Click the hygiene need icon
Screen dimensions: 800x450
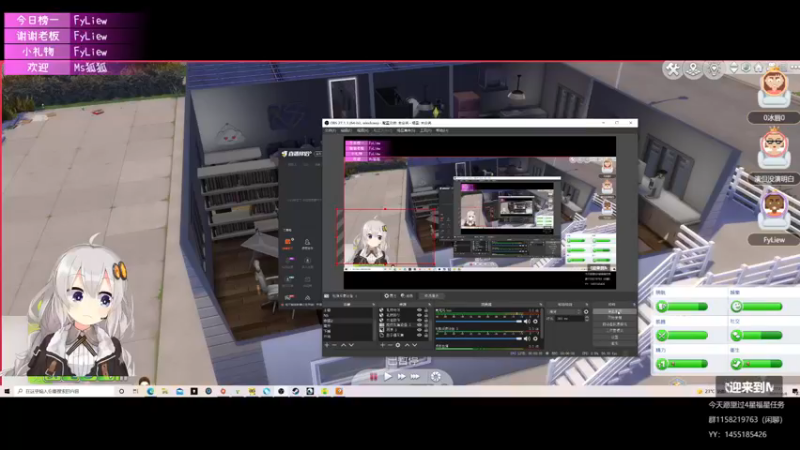736,364
